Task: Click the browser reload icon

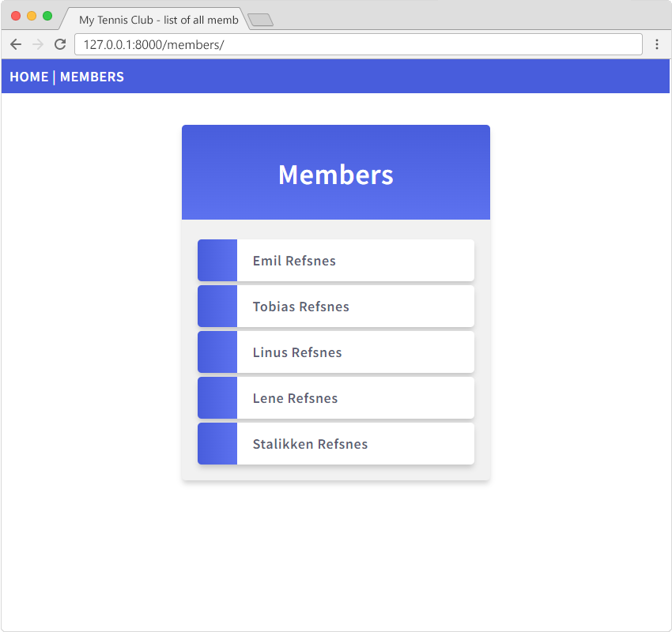Action: click(59, 44)
